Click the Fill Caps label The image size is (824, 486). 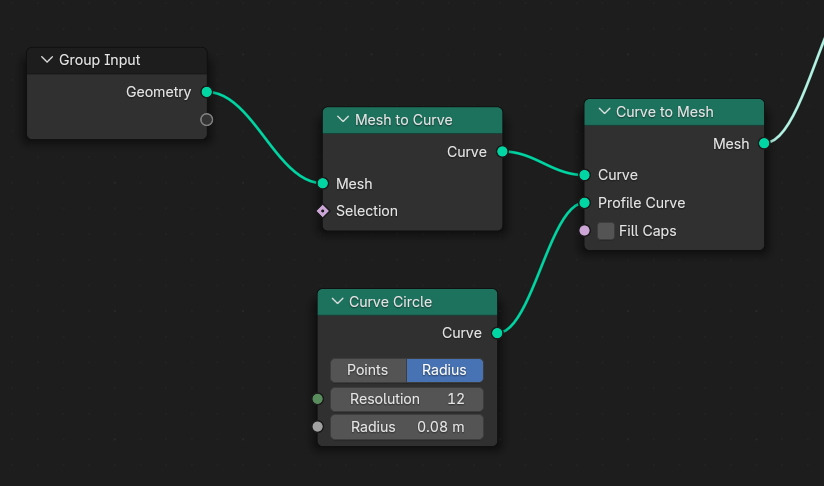647,231
